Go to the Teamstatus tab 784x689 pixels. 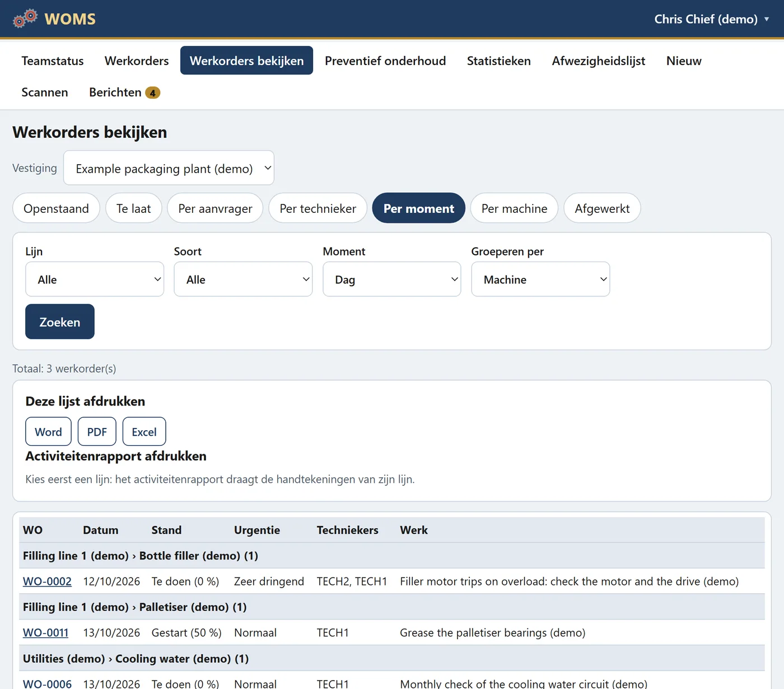(x=53, y=60)
